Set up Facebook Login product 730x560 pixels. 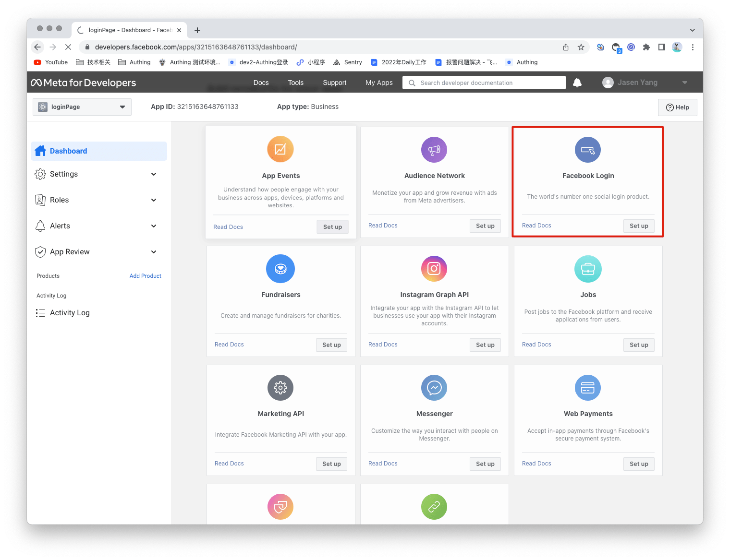639,226
